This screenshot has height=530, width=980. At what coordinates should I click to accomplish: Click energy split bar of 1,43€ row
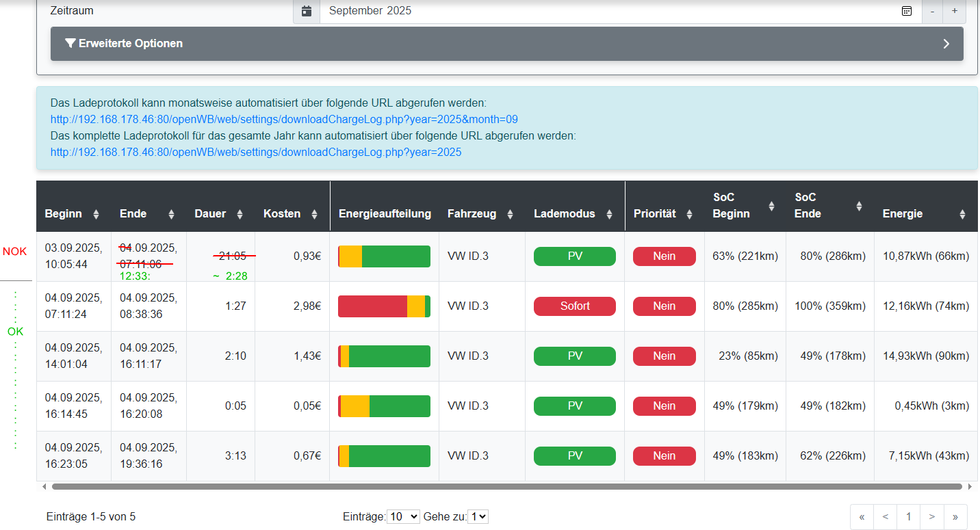pos(384,356)
